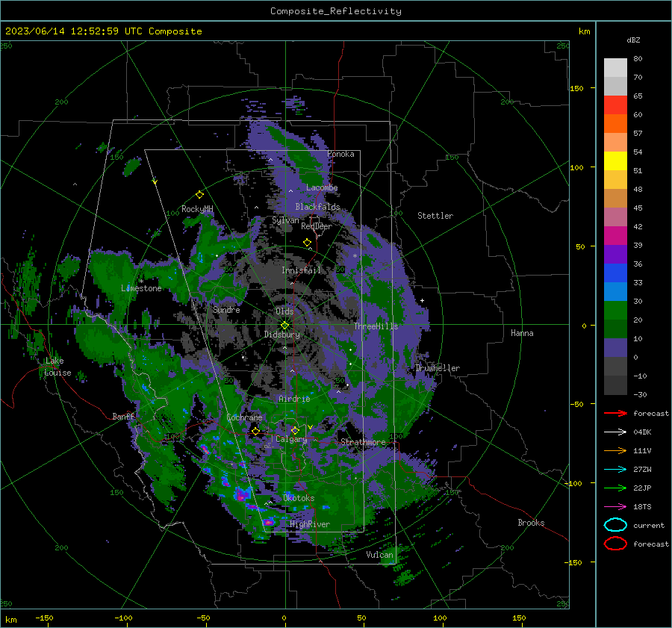Click the yellow diamond marker above RockyMH
This screenshot has width=672, height=628.
coord(199,195)
